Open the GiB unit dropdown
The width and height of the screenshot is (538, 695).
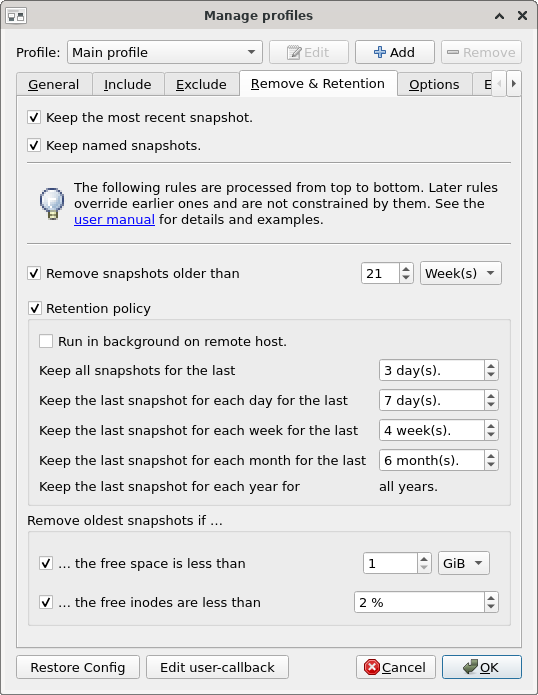coord(464,563)
